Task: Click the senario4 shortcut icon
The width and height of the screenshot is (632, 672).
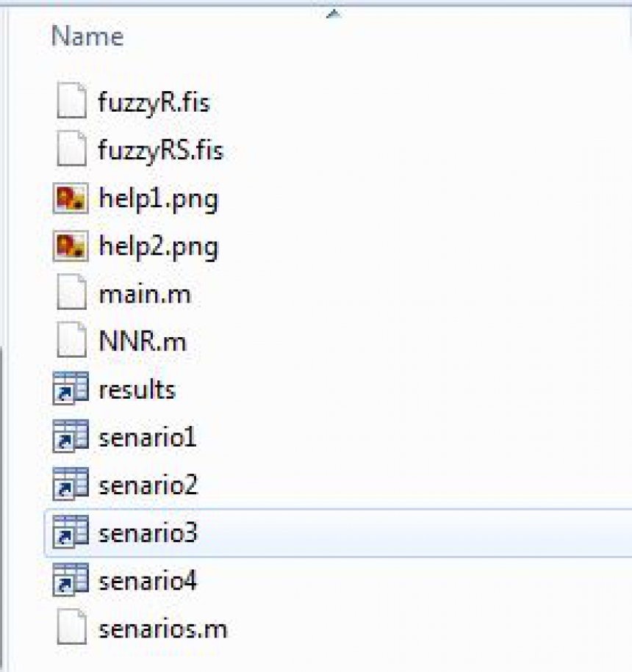Action: point(71,580)
